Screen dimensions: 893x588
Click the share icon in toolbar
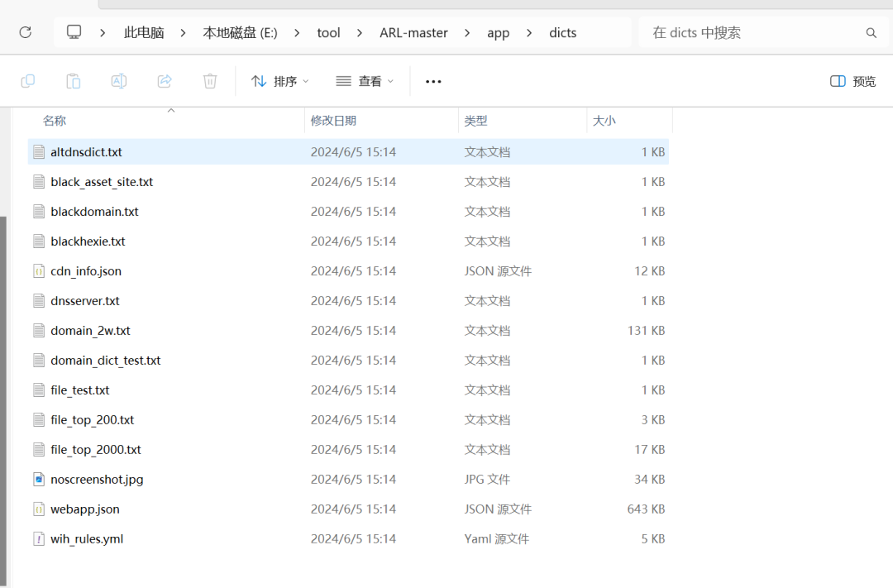coord(165,81)
